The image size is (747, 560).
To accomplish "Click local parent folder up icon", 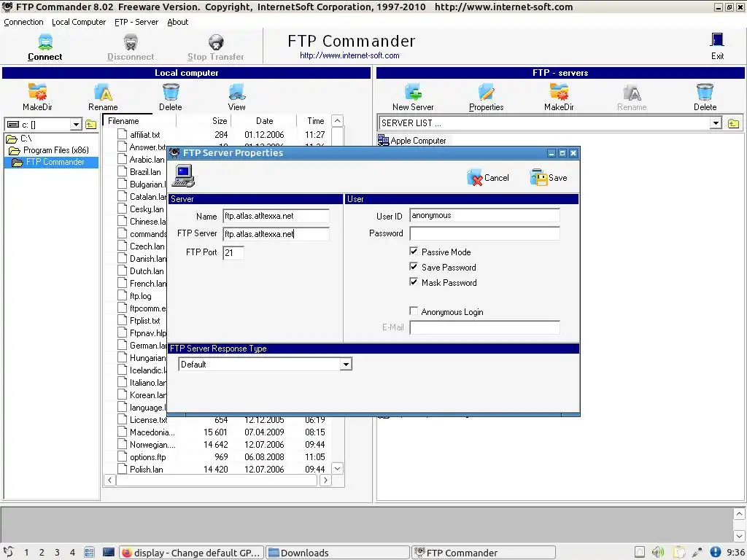I will coord(91,125).
